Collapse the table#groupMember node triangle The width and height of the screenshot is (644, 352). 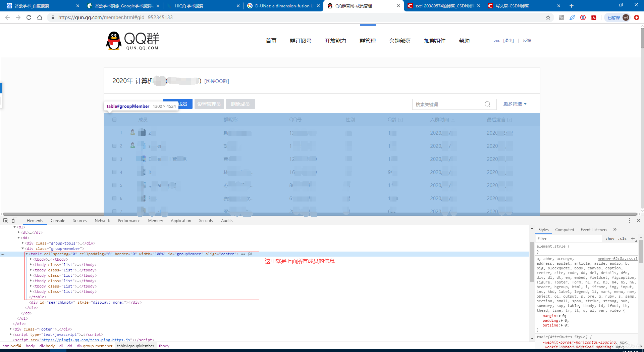27,254
